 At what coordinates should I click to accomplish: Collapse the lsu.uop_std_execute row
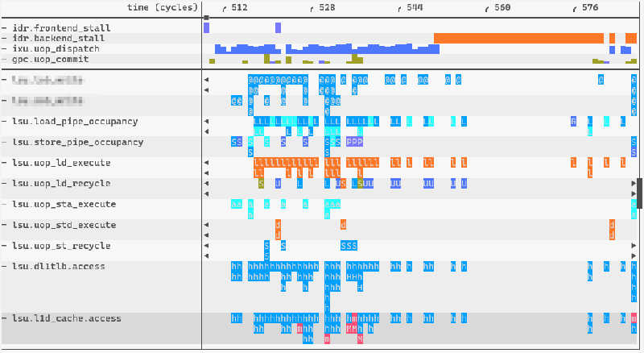[4, 225]
